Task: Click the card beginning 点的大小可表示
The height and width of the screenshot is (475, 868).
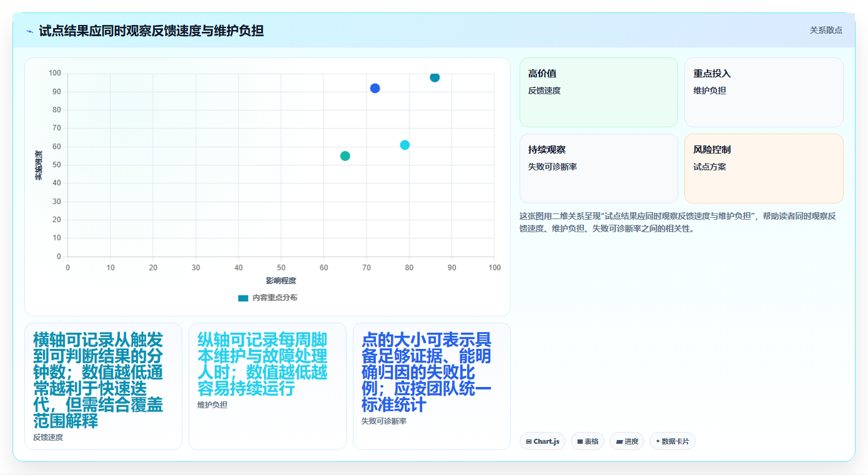Action: click(432, 386)
